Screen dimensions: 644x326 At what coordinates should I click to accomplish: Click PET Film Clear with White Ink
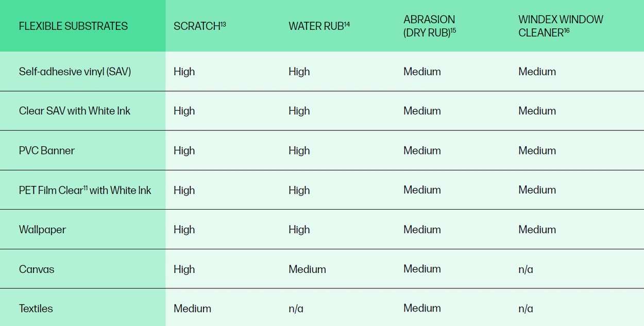[85, 190]
